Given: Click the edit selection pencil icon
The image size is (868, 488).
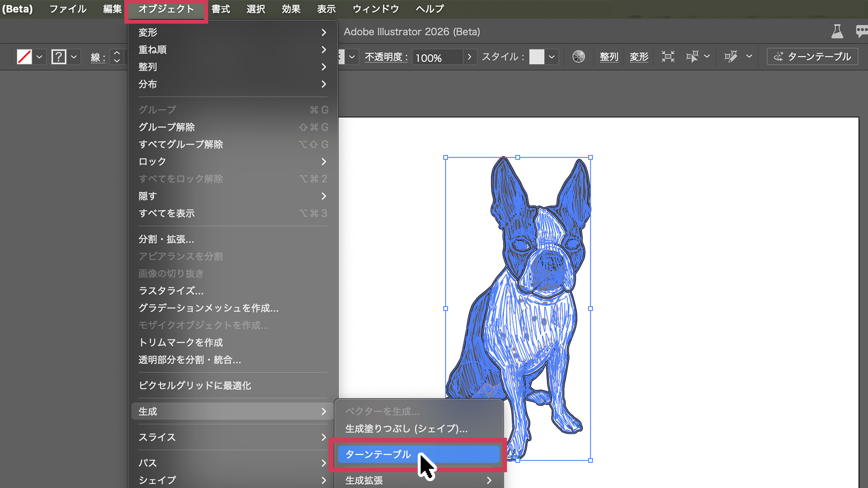Looking at the screenshot, I should pos(731,57).
